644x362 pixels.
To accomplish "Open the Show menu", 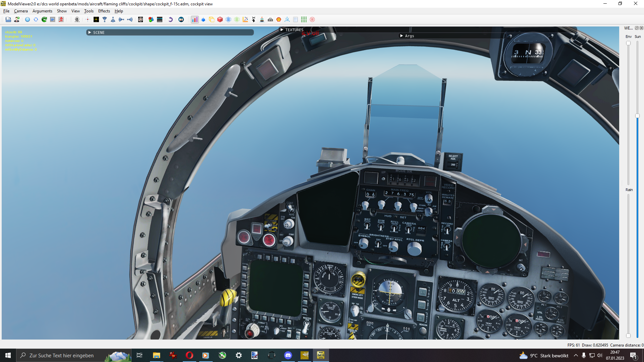I will (62, 11).
